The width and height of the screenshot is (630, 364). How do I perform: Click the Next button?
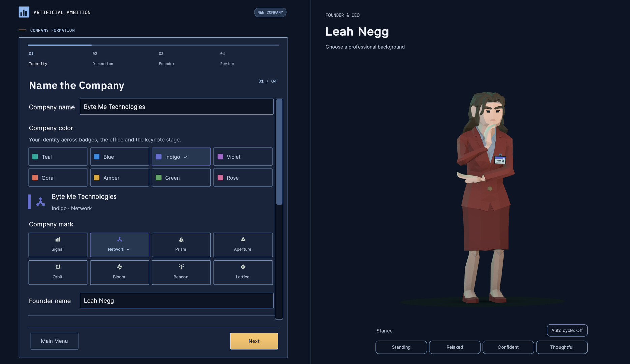(x=254, y=341)
